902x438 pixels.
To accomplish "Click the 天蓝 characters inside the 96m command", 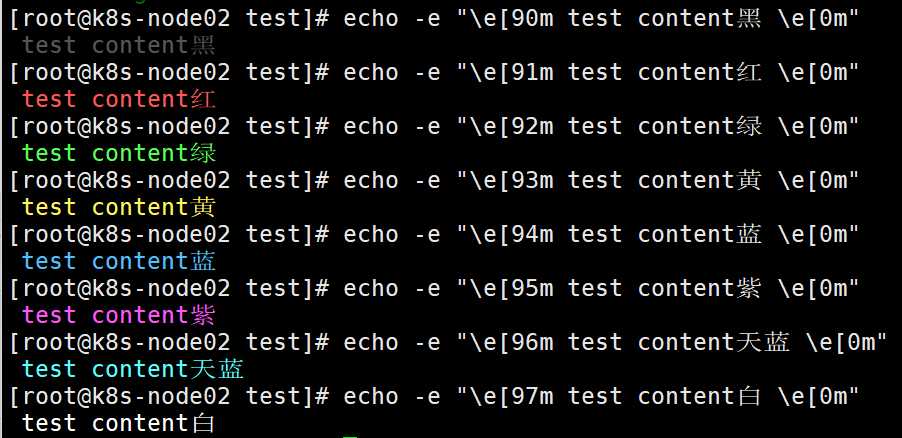I will tap(763, 342).
